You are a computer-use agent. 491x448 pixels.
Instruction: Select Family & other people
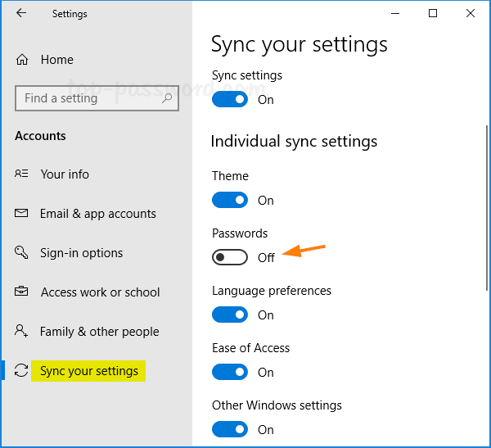tap(99, 332)
